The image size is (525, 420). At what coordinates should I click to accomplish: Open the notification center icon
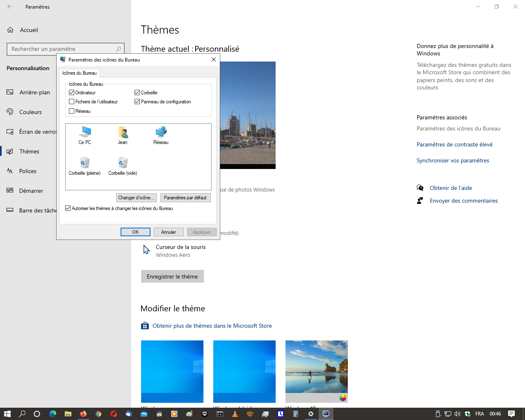click(511, 414)
